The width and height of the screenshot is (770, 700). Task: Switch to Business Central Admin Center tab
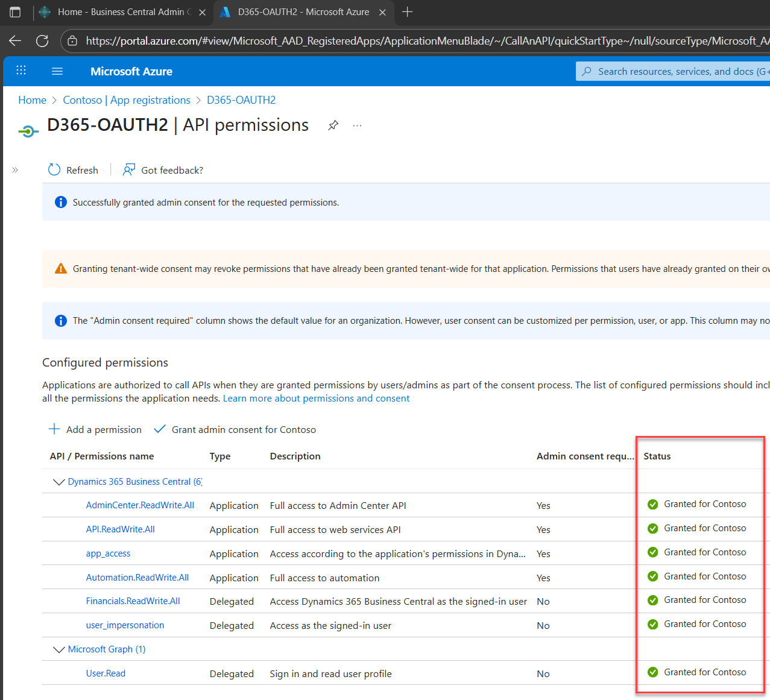(123, 12)
